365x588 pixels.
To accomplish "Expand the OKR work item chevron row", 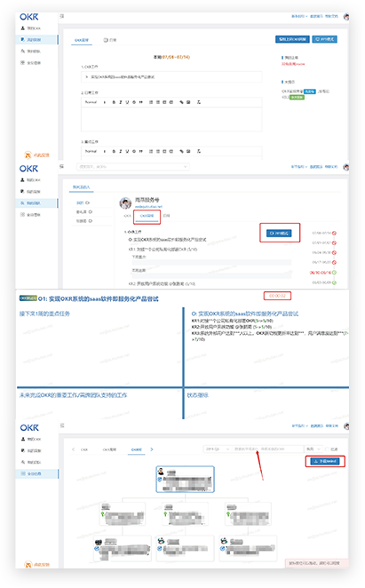I will tap(171, 77).
